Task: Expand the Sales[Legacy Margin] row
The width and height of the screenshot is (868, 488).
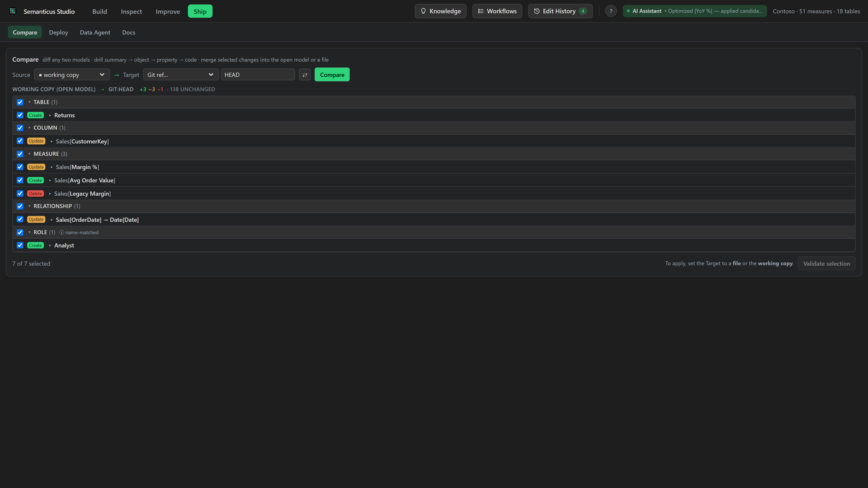Action: click(x=50, y=194)
